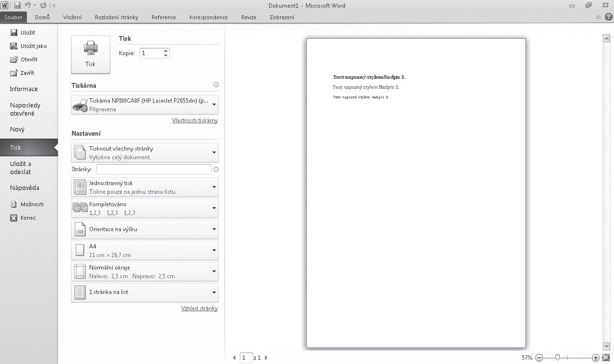
Task: Zoom out with the minus button
Action: 539,358
